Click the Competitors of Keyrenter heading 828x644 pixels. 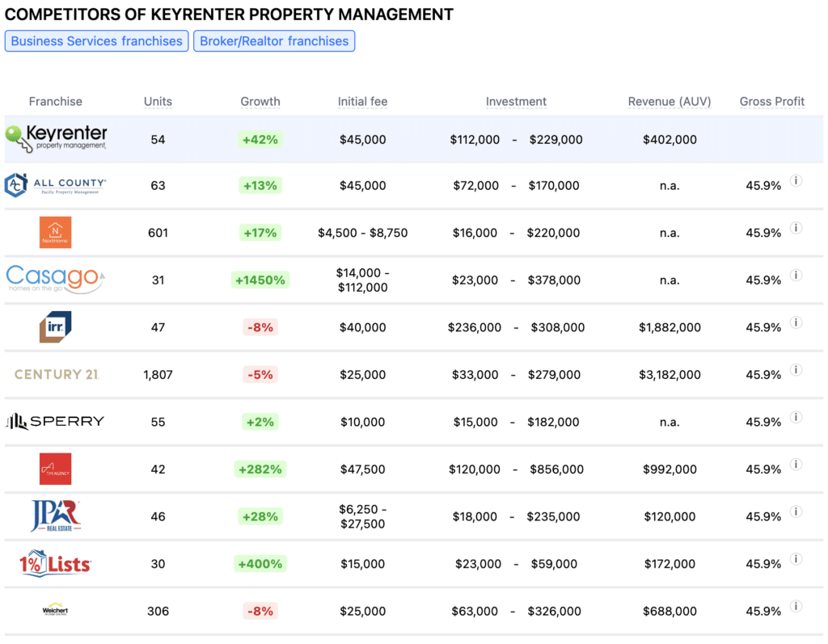click(x=229, y=15)
